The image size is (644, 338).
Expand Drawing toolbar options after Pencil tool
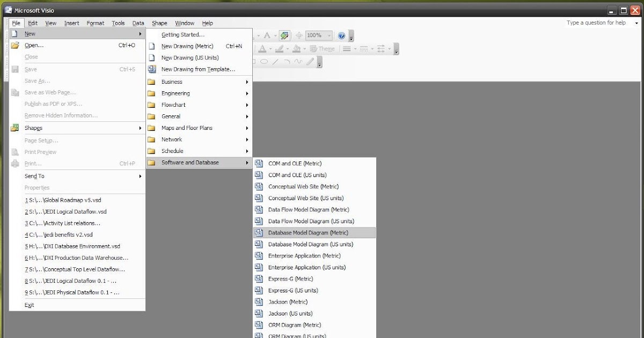click(x=320, y=62)
